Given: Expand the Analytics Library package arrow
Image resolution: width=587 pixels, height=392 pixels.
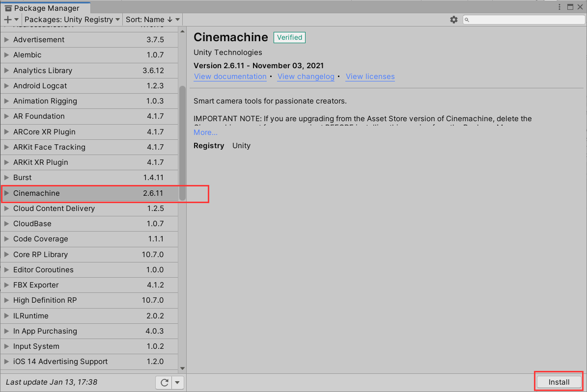Looking at the screenshot, I should (x=6, y=70).
